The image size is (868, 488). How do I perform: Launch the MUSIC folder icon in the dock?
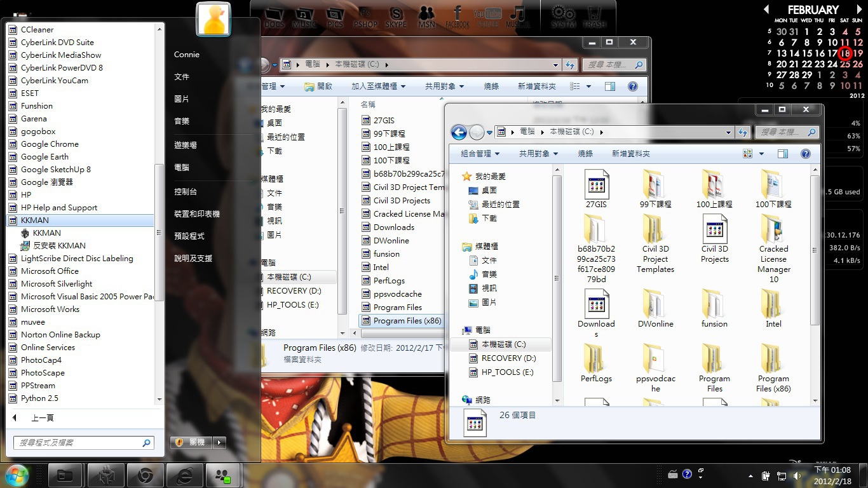click(x=304, y=17)
